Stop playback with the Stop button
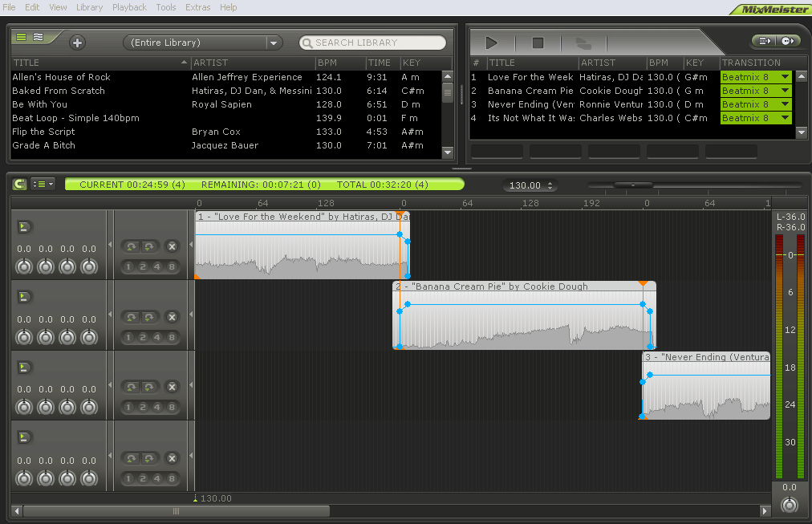The height and width of the screenshot is (524, 812). click(x=538, y=43)
